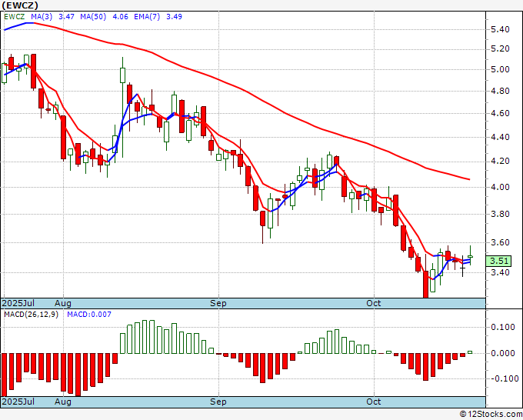Click the EMA(7) legend label
523x420 pixels.
pos(147,17)
